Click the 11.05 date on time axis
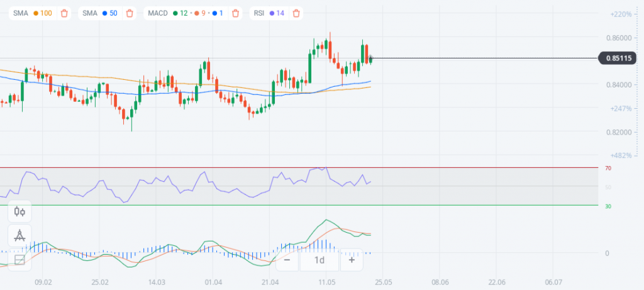Image resolution: width=644 pixels, height=290 pixels. 326,282
